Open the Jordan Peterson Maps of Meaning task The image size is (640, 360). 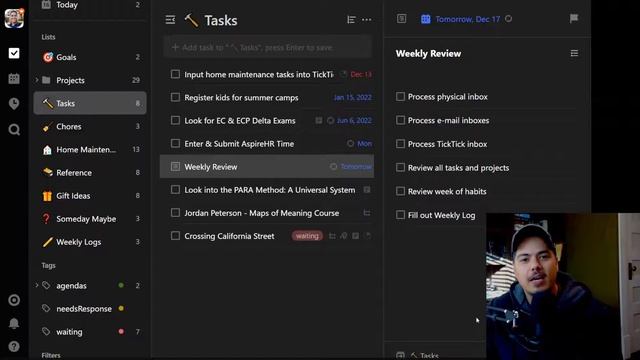pos(262,213)
